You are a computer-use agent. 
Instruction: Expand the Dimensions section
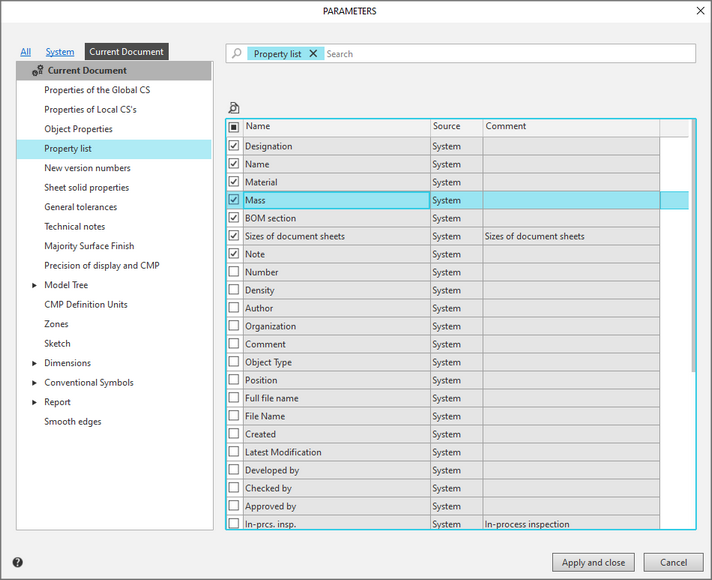[x=34, y=363]
